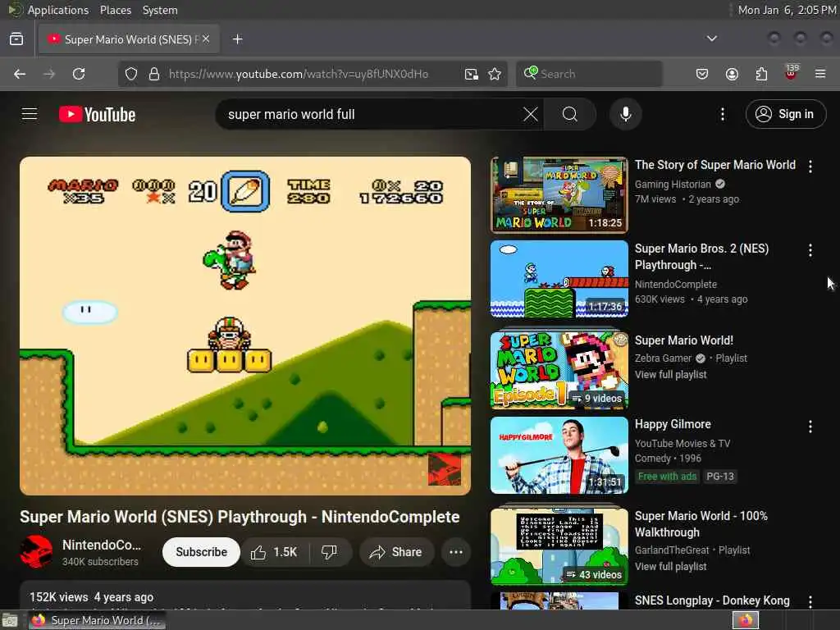Open Happy Gilmore movie thumbnail

click(559, 455)
